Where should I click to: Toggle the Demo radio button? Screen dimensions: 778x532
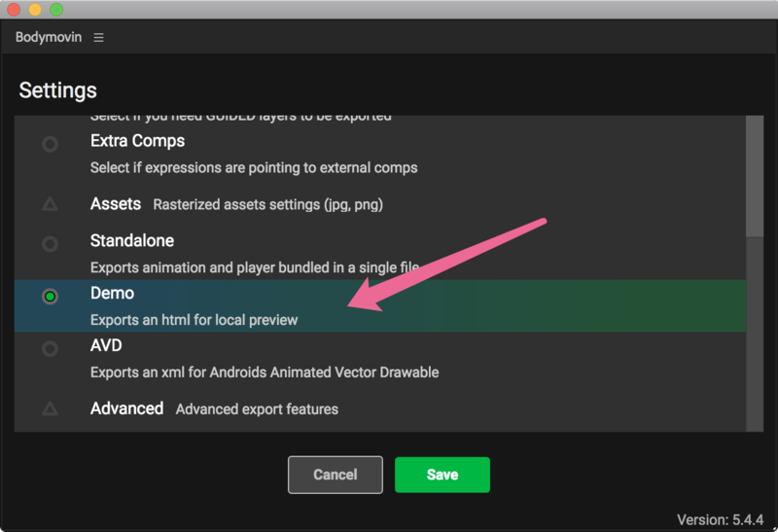pyautogui.click(x=50, y=297)
